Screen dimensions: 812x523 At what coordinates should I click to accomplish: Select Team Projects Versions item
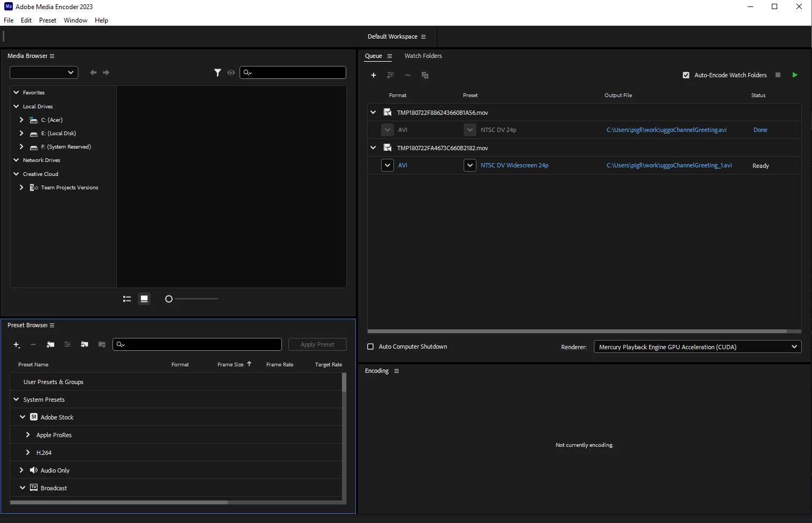click(x=69, y=187)
